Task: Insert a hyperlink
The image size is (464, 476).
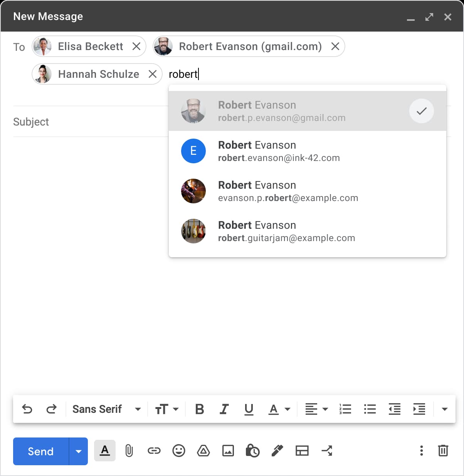Action: 154,451
